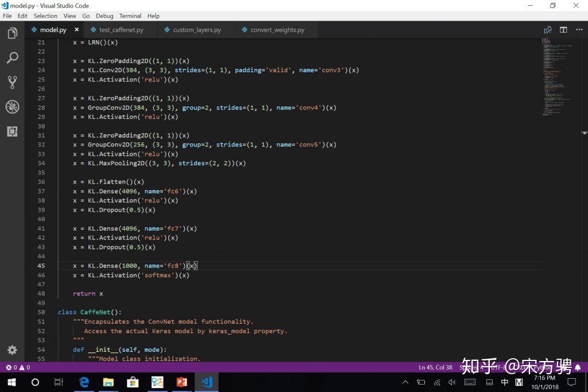Open the touch keyboard tray icon
Viewport: 588px width, 392px height.
pos(470,382)
